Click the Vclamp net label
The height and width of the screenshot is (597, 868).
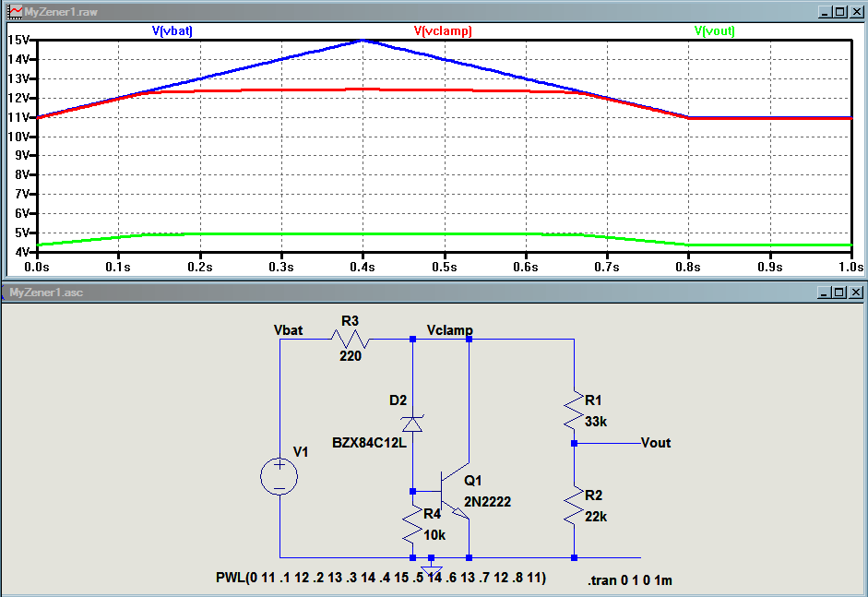[x=449, y=330]
